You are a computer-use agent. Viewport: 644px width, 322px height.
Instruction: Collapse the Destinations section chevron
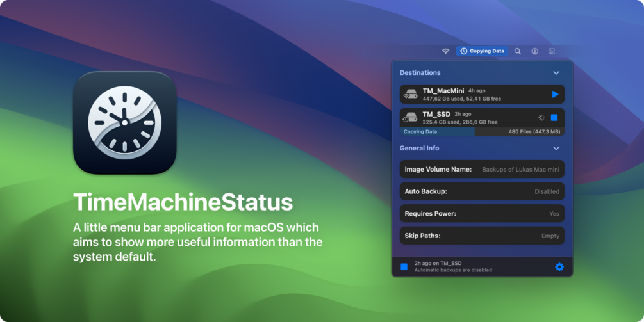[556, 73]
